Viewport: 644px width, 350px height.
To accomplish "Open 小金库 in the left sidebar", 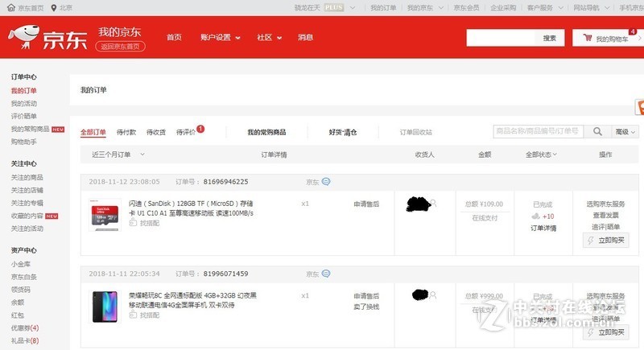I will point(21,264).
